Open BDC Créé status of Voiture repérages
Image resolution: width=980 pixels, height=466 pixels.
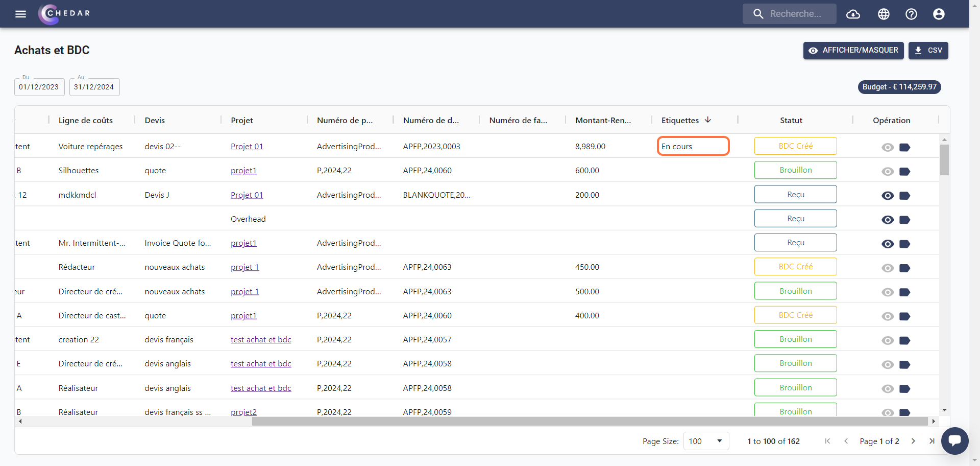[795, 146]
